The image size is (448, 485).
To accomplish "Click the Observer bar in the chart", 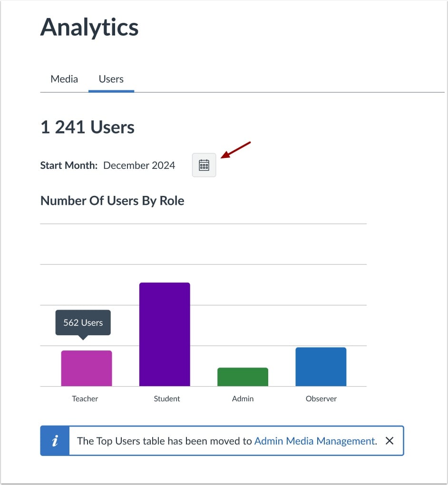I will point(321,366).
